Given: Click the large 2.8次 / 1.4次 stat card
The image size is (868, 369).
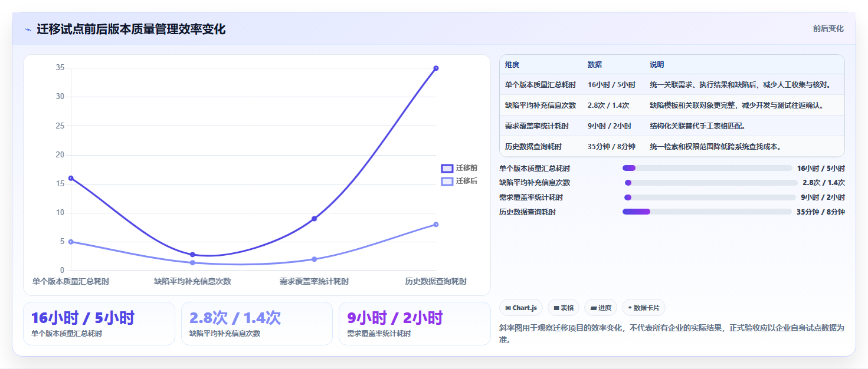Looking at the screenshot, I should pyautogui.click(x=257, y=324).
